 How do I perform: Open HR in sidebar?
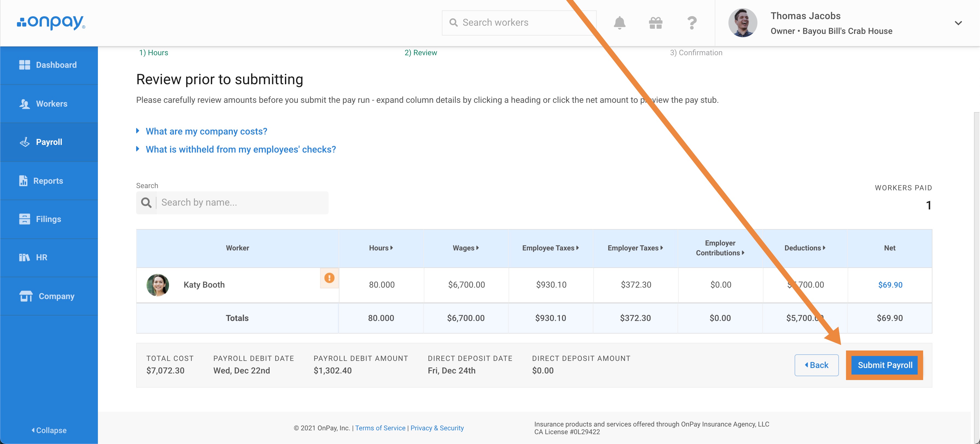click(x=49, y=258)
